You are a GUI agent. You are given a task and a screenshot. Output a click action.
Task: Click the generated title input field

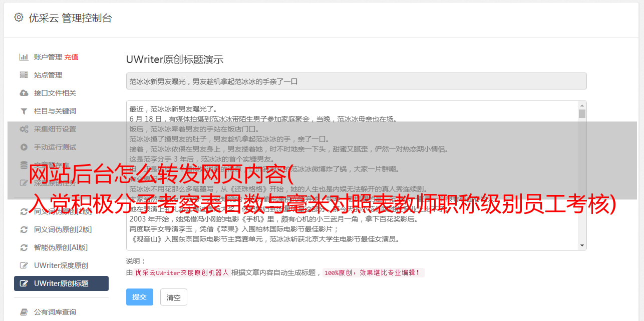point(356,81)
